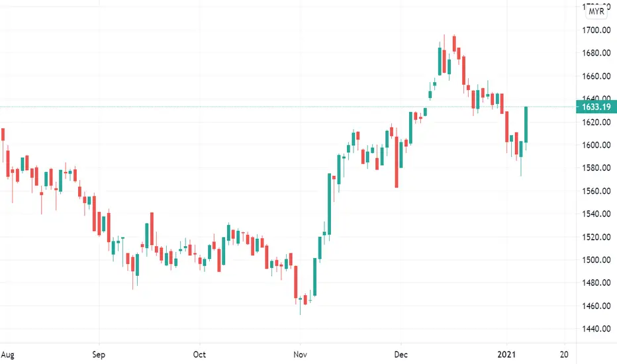The width and height of the screenshot is (617, 364).
Task: Click the Sep label on time axis
Action: pyautogui.click(x=99, y=355)
